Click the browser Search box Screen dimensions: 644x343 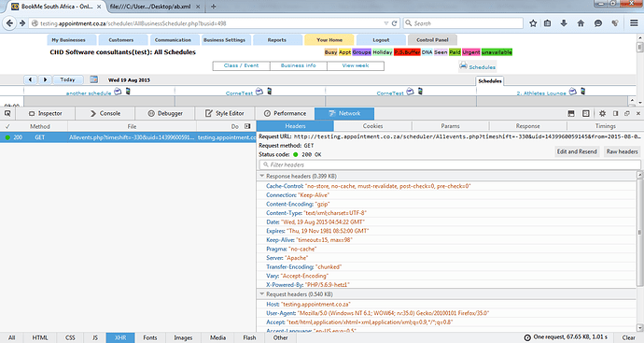point(463,23)
